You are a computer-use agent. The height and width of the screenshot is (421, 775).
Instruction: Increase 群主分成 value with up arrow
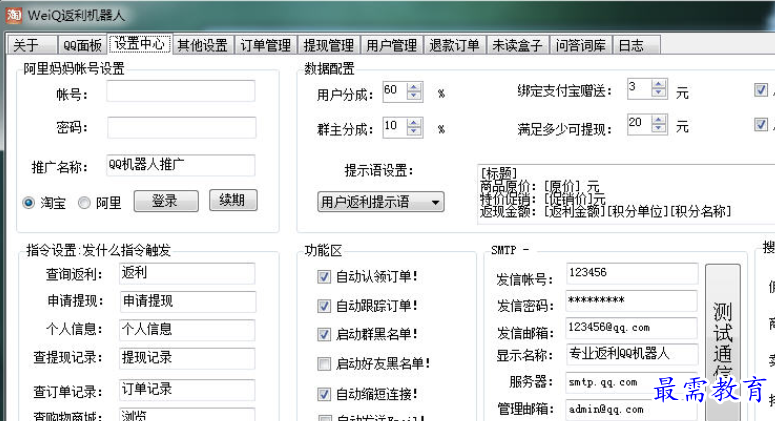pos(414,123)
